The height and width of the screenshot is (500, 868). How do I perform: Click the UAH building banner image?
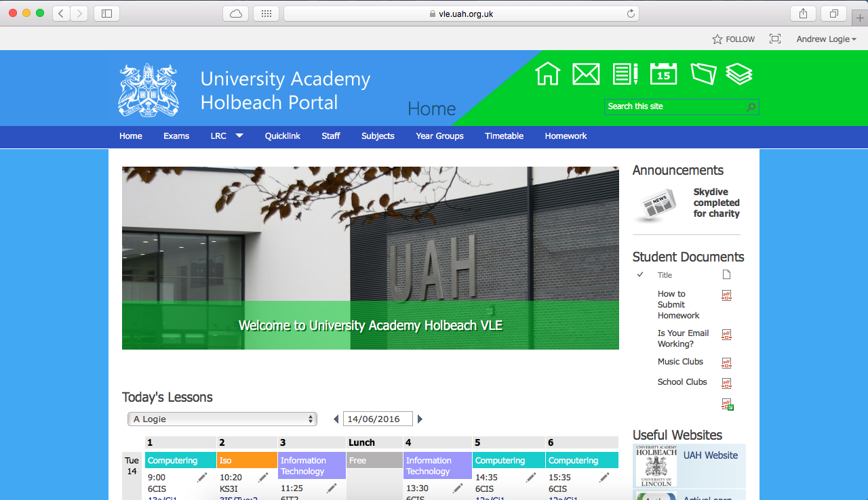[370, 258]
